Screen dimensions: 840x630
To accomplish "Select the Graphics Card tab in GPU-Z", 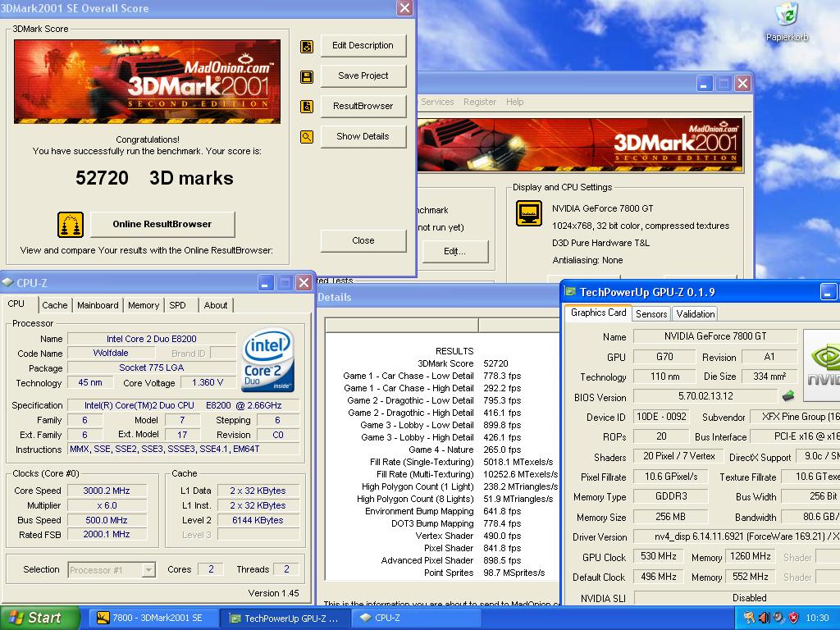I will click(598, 313).
